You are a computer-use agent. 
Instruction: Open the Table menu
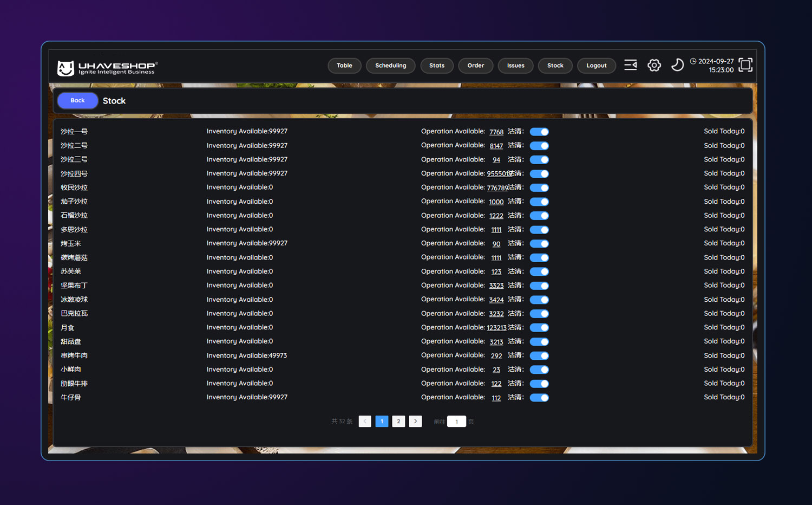click(344, 66)
